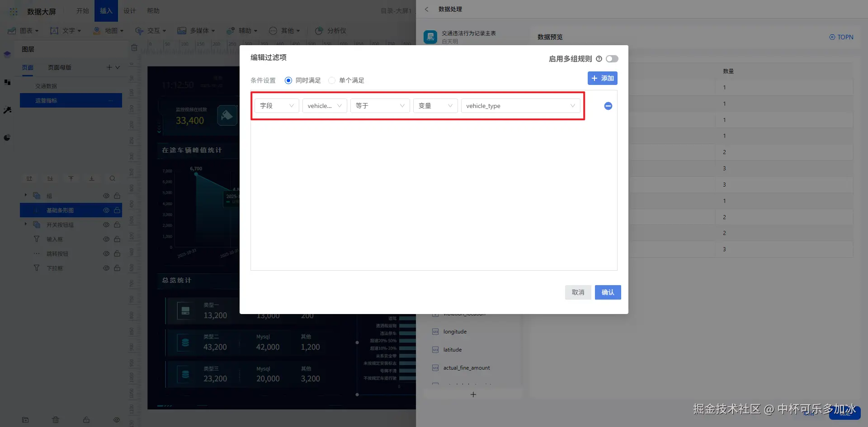This screenshot has height=427, width=868.
Task: Toggle visibility of 输入框 layer
Action: [x=106, y=239]
